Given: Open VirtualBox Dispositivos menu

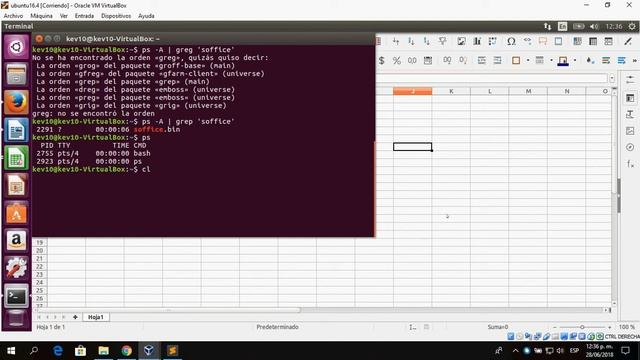Looking at the screenshot, I should click(x=116, y=16).
